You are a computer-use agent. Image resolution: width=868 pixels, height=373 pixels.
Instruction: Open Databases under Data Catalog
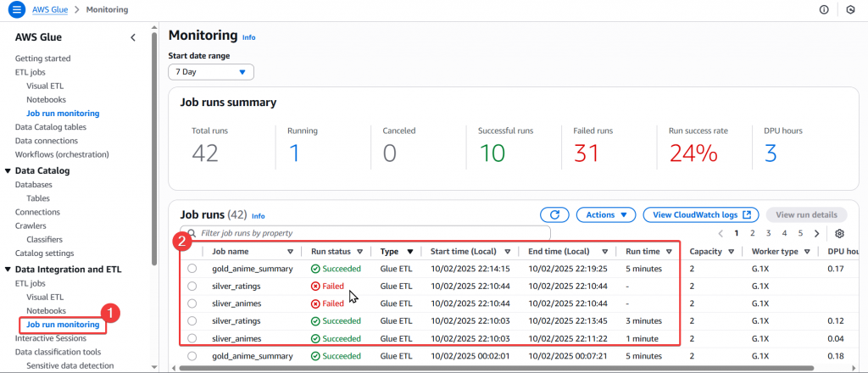[34, 184]
